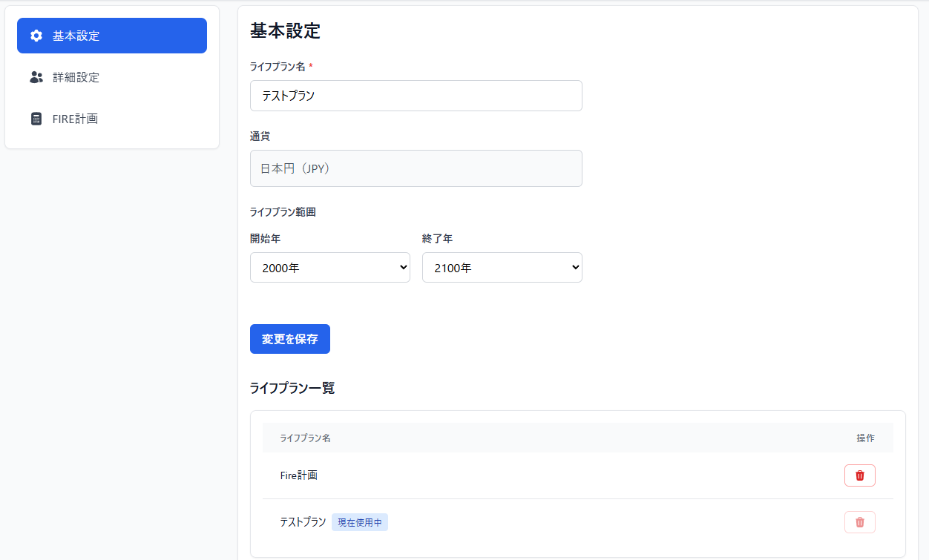Open the 終了年 dropdown showing 2100年
Viewport: 929px width, 560px height.
tap(502, 268)
